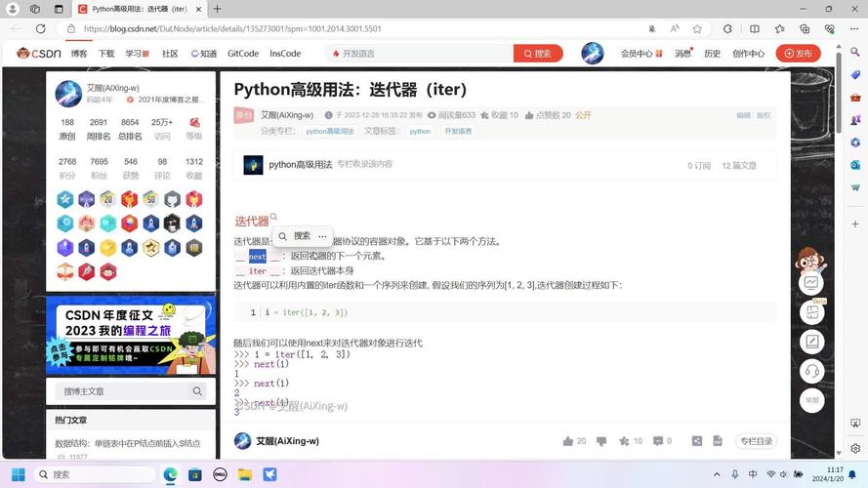Open the Edge sidebar settings gear
The width and height of the screenshot is (868, 488).
click(855, 448)
